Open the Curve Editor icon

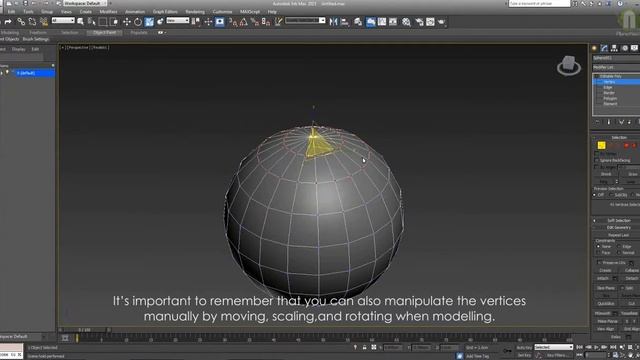click(382, 22)
